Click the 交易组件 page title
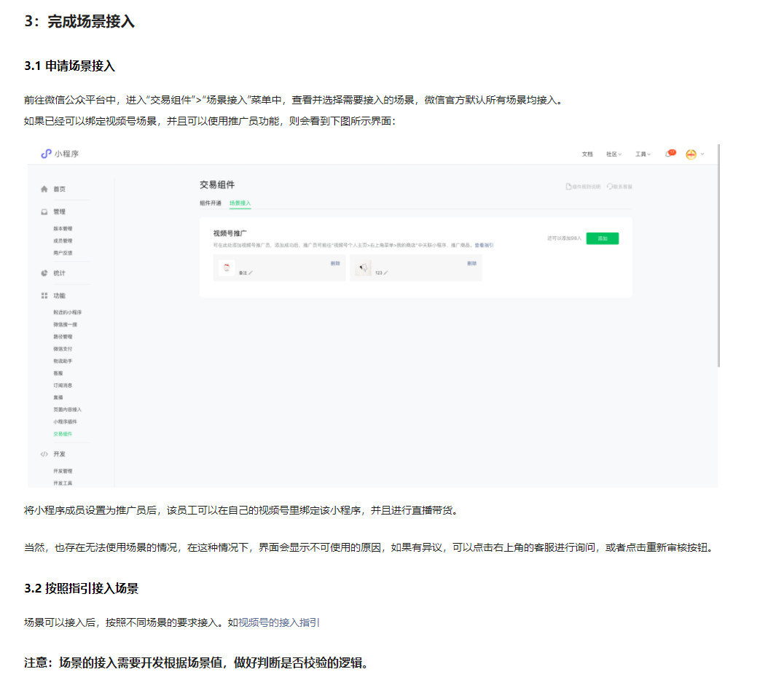 click(217, 184)
